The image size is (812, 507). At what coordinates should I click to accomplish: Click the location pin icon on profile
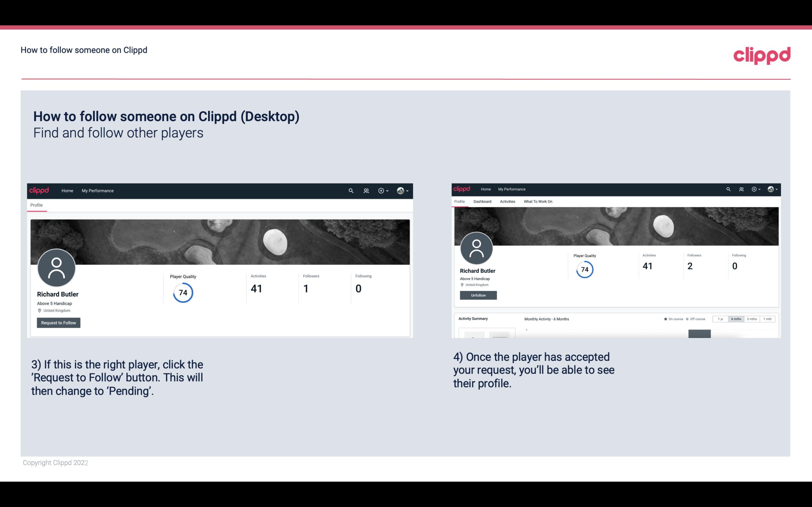(39, 310)
